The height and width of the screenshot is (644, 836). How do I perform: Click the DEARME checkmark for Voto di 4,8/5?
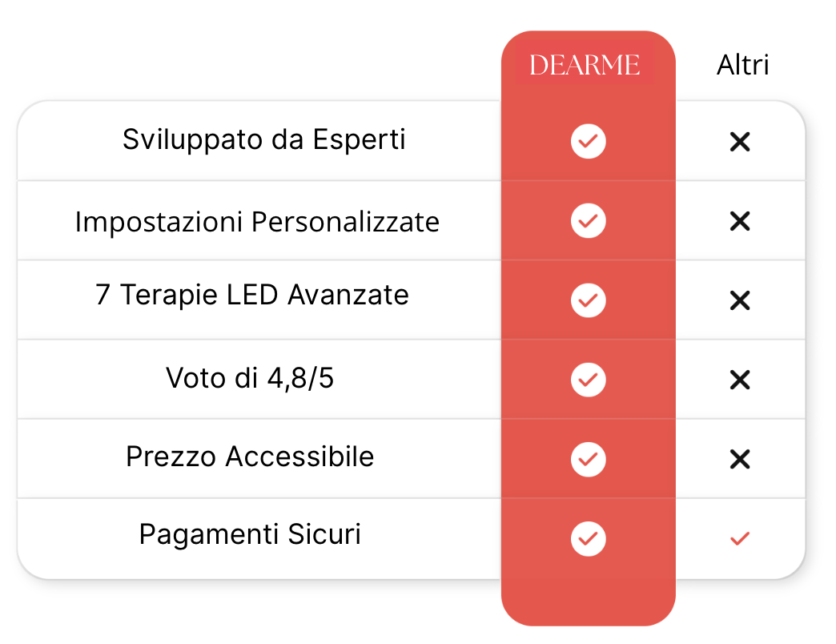tap(588, 380)
